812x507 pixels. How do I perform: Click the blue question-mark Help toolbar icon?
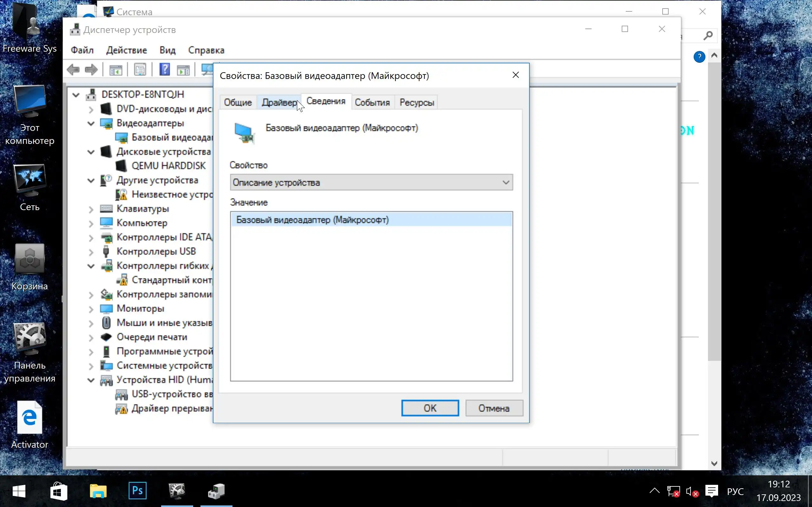point(164,70)
